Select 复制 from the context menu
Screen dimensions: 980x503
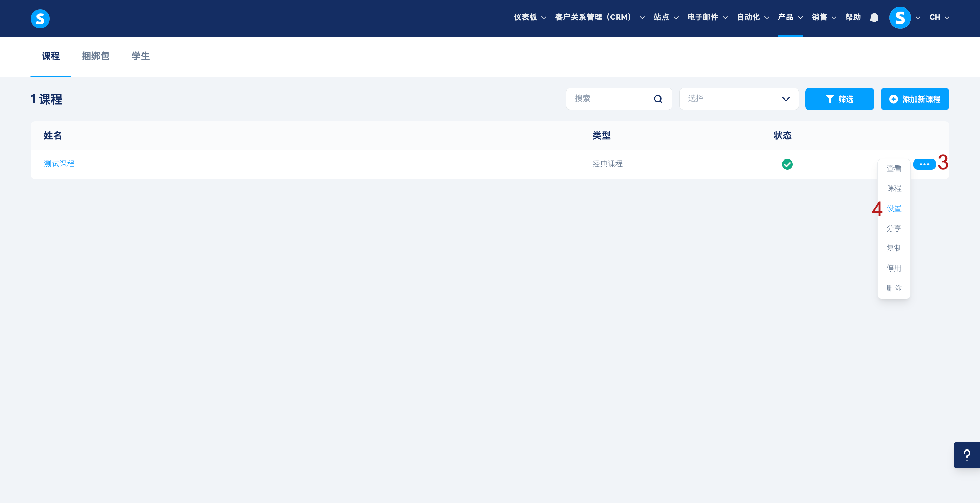[x=894, y=248]
